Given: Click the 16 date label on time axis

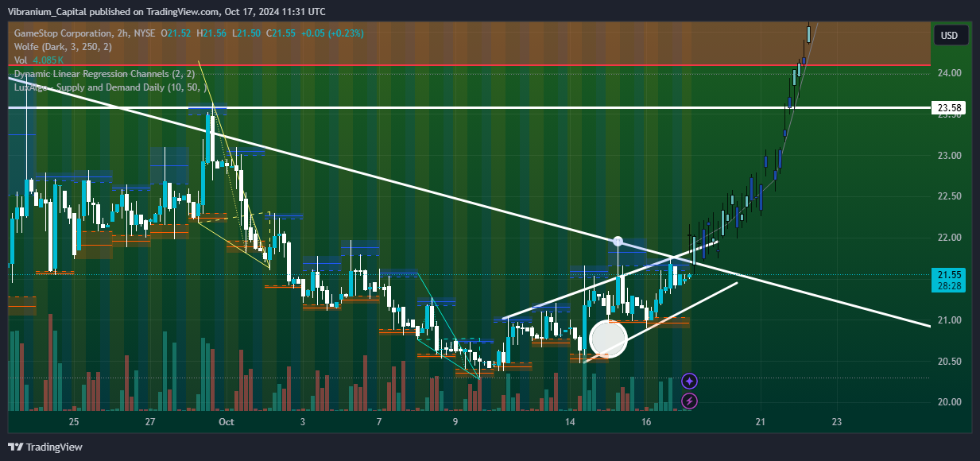Looking at the screenshot, I should 646,421.
